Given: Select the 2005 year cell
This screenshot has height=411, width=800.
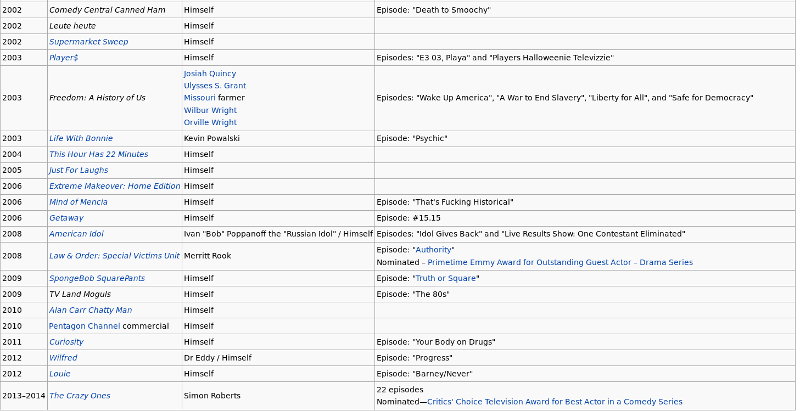Looking at the screenshot, I should pyautogui.click(x=24, y=170).
